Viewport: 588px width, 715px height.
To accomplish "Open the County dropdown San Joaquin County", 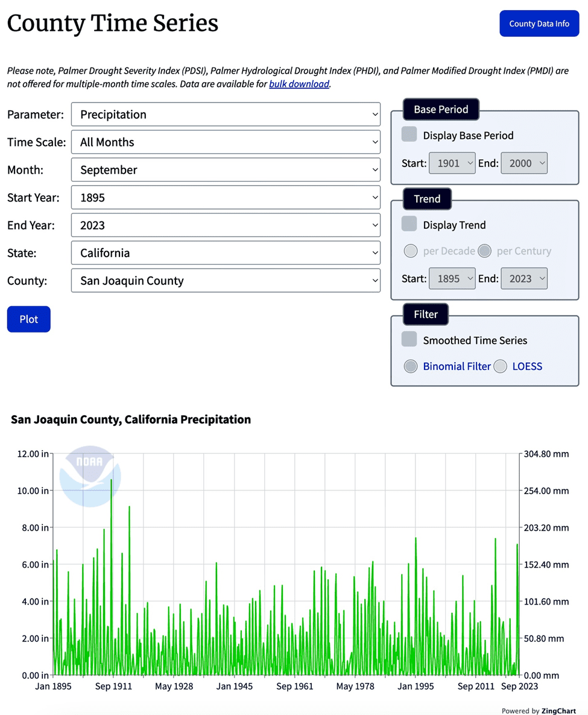I will pos(226,281).
